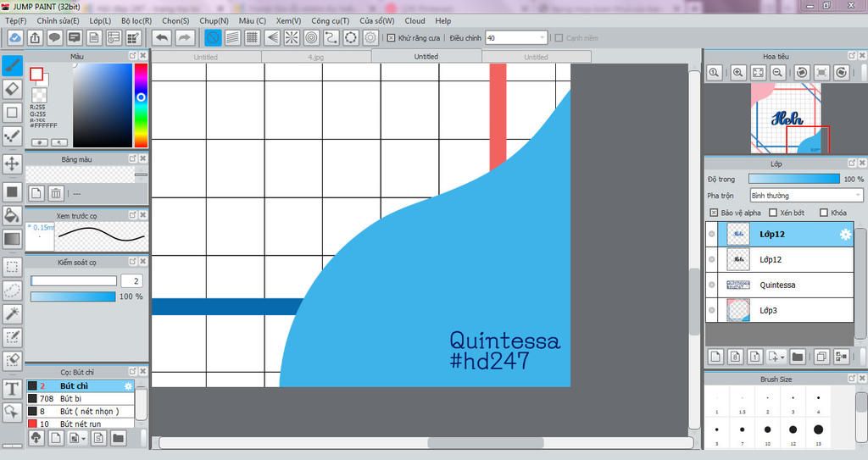Open the Help menu
Screen dimensions: 868x460
pos(442,20)
